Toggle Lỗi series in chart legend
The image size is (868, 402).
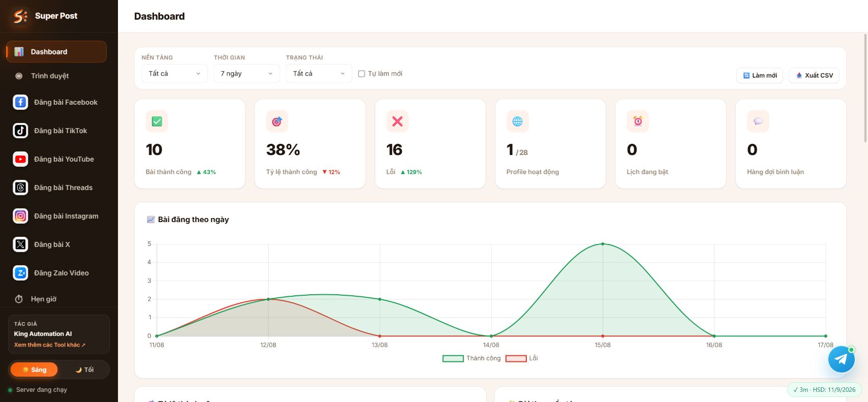point(522,358)
